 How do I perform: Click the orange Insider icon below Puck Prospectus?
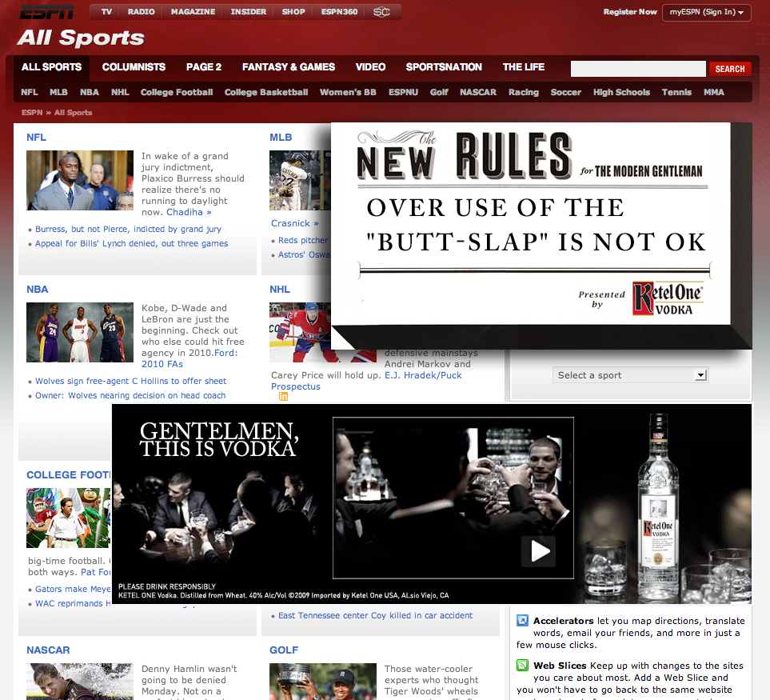click(x=283, y=396)
